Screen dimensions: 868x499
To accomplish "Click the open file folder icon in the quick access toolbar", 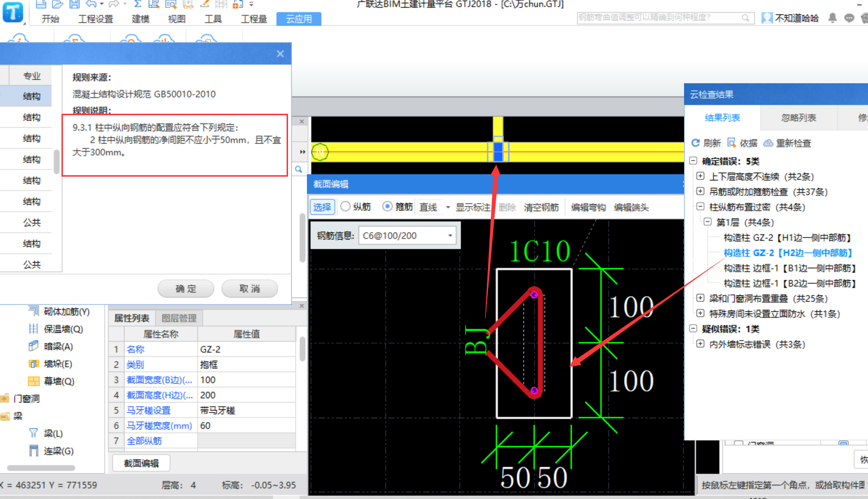I will (58, 4).
